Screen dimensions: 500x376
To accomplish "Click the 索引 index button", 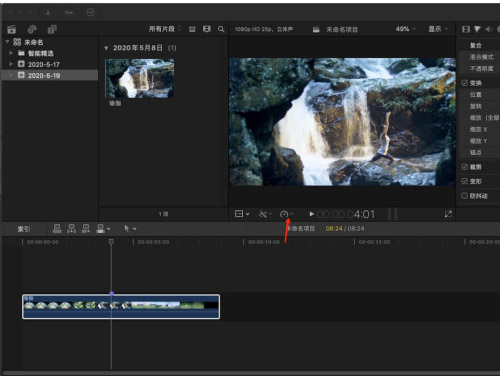I will (24, 229).
